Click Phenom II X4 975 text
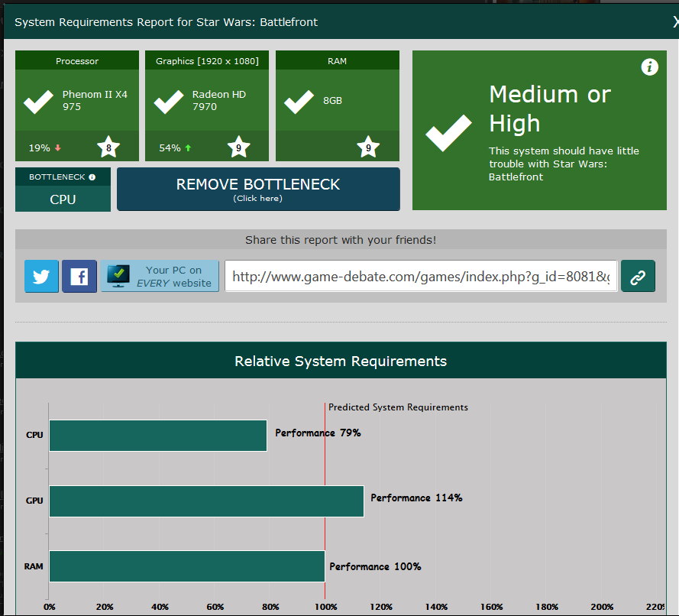This screenshot has width=679, height=616. 95,100
